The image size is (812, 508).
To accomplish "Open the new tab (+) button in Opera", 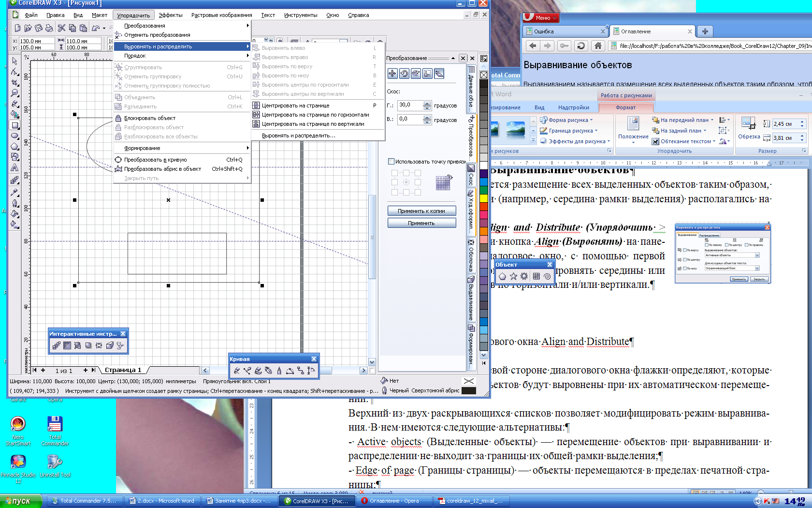I will tap(705, 31).
